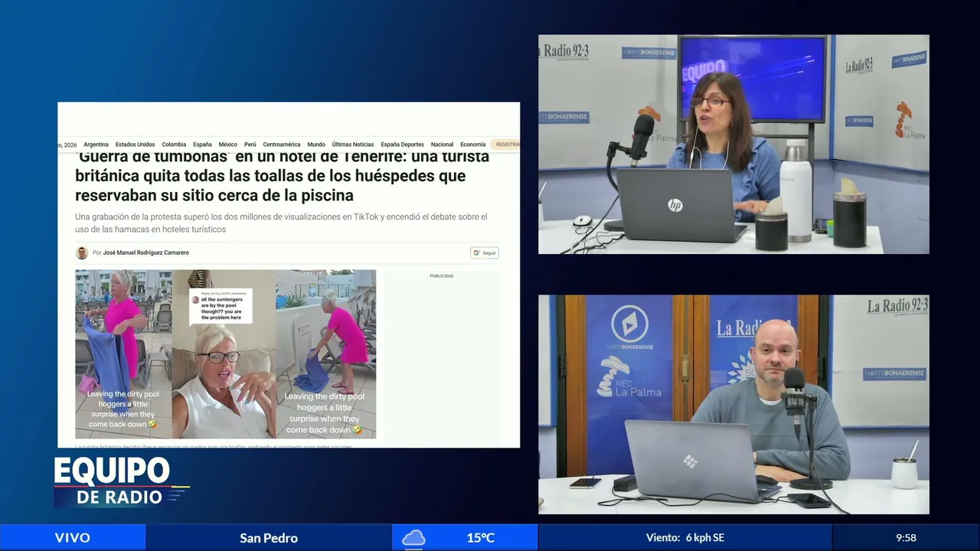Open the Mundo section
Screen dimensions: 980x551
coord(316,145)
